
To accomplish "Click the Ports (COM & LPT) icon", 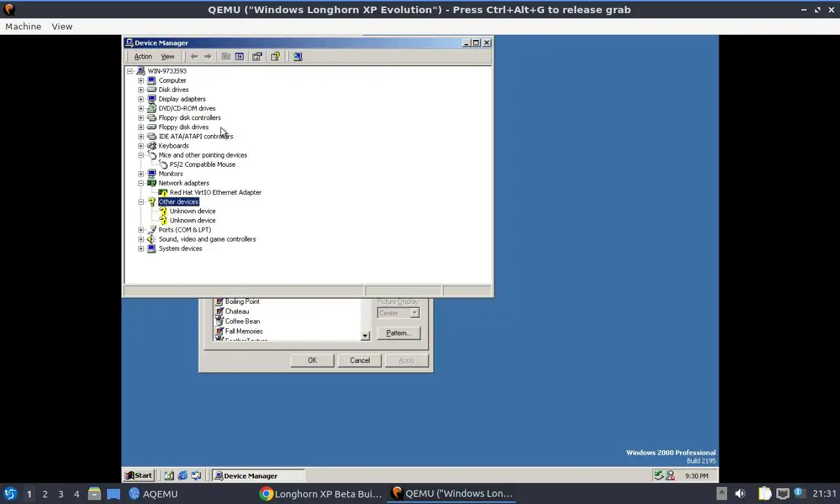I will click(152, 230).
